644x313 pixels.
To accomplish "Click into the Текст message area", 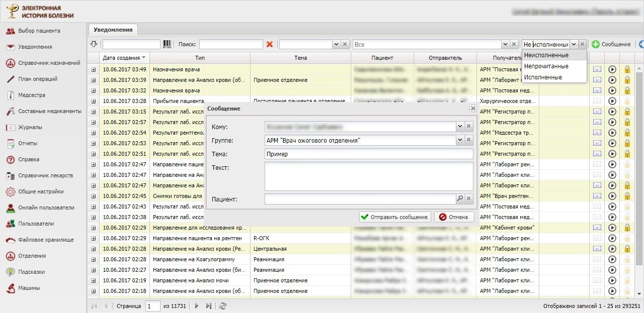I will click(369, 176).
